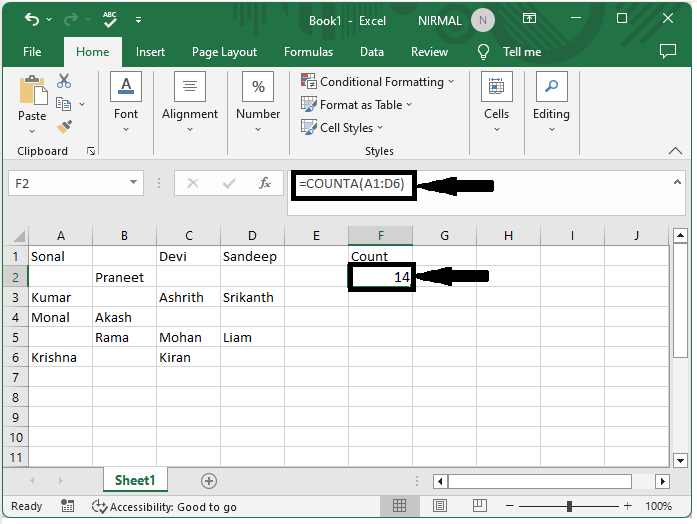This screenshot has width=697, height=524.
Task: Select the Sheet1 tab
Action: coord(135,480)
